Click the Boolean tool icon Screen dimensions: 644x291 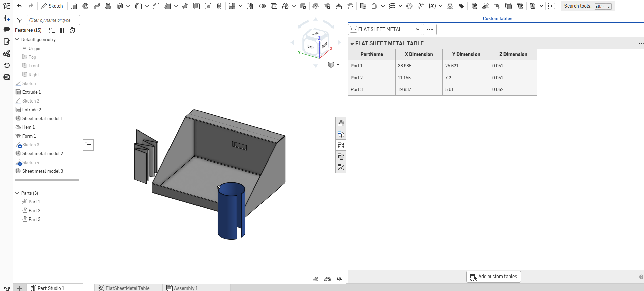coord(263,6)
